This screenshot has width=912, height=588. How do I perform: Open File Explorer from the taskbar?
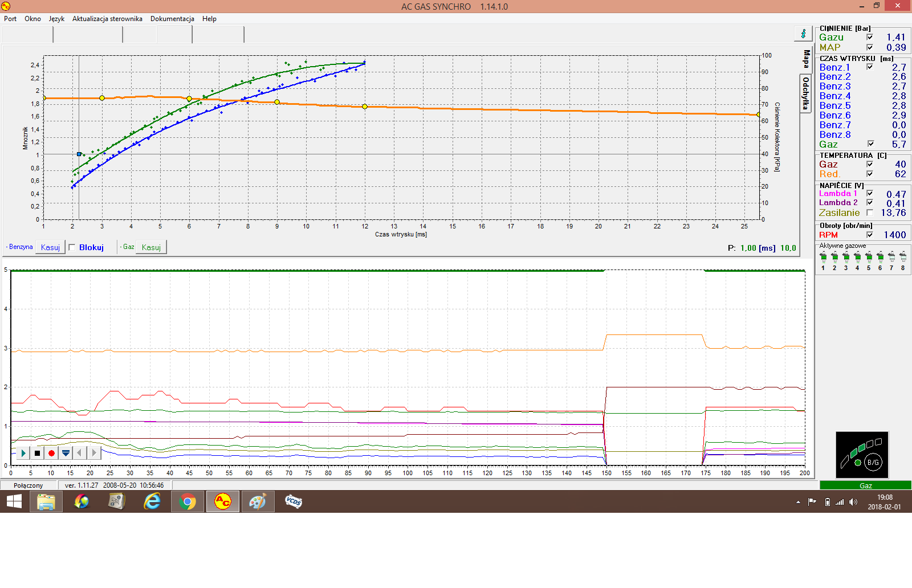coord(46,501)
